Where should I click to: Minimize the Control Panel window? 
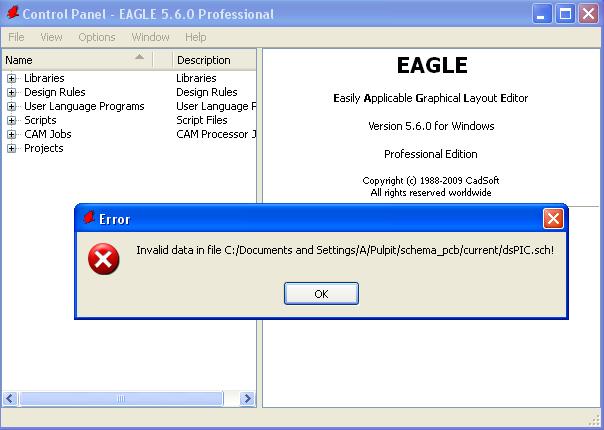click(542, 14)
